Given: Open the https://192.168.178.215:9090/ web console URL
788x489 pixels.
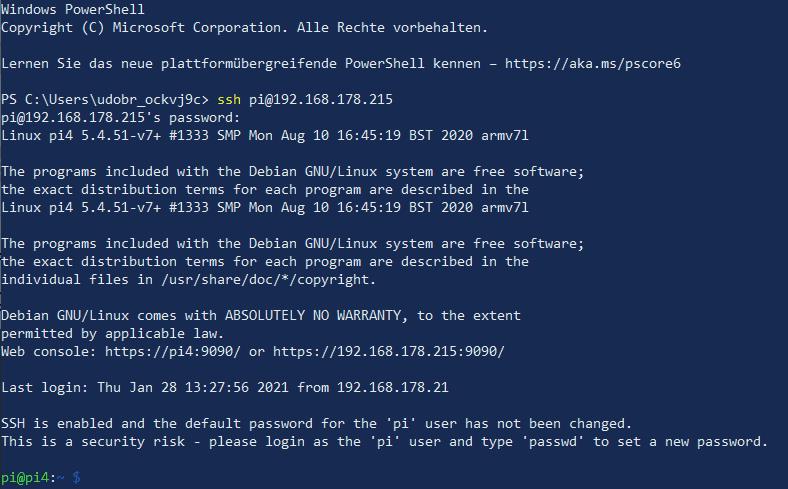Looking at the screenshot, I should [388, 351].
